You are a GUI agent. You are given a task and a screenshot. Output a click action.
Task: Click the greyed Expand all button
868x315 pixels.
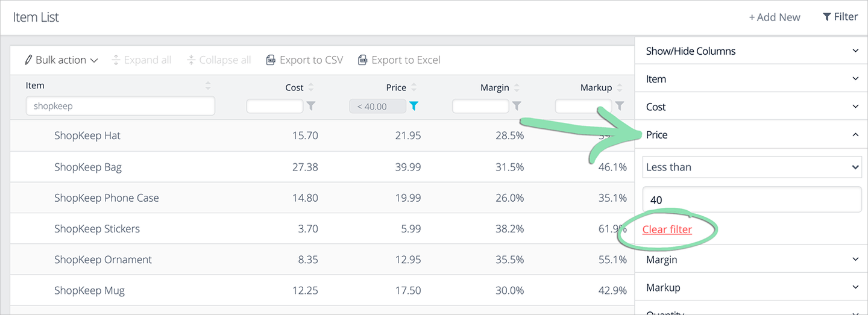tap(142, 60)
